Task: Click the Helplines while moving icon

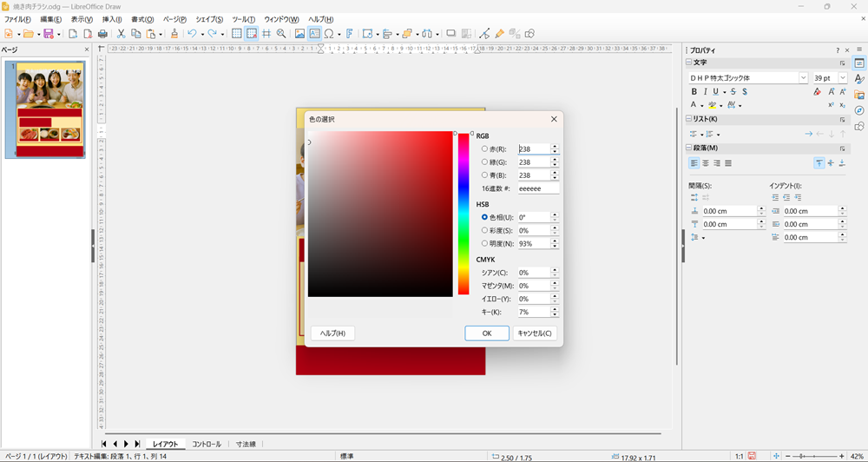Action: 266,33
